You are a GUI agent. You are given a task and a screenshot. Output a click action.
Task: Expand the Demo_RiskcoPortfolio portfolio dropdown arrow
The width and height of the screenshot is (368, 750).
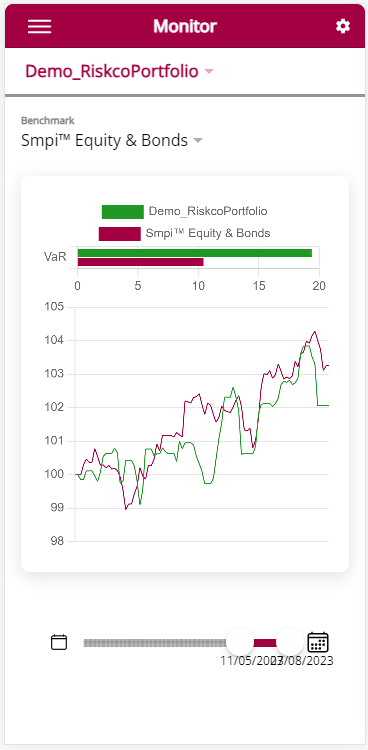click(x=209, y=72)
